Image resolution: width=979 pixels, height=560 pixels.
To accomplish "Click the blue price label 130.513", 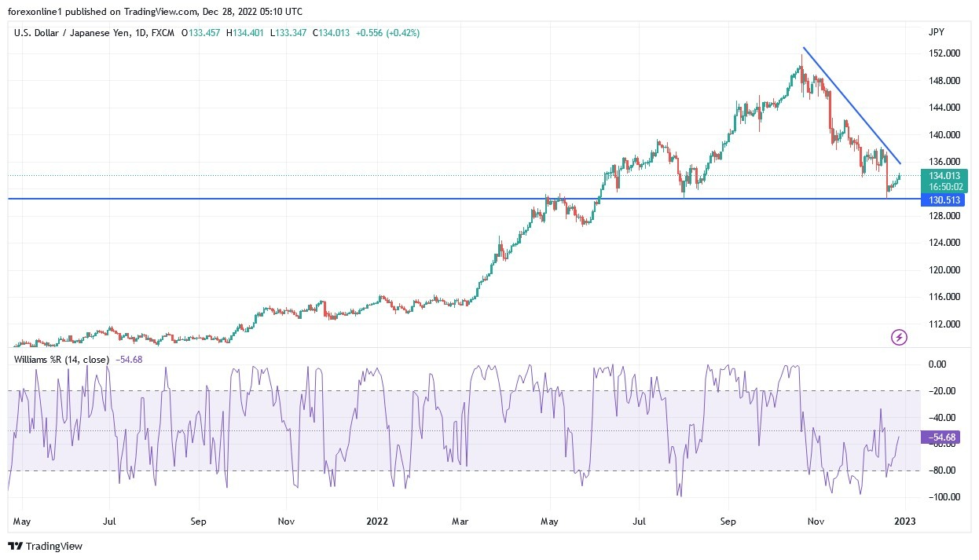I will tap(941, 200).
